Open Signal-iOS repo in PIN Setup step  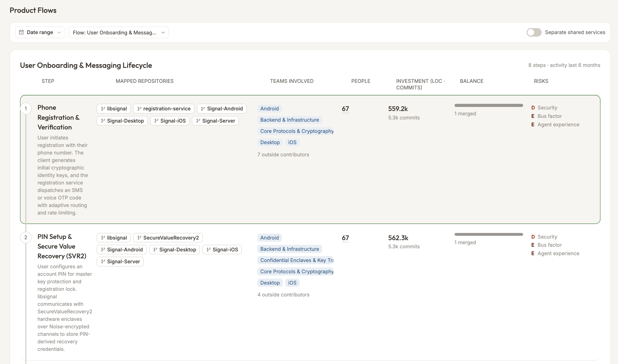click(x=222, y=250)
